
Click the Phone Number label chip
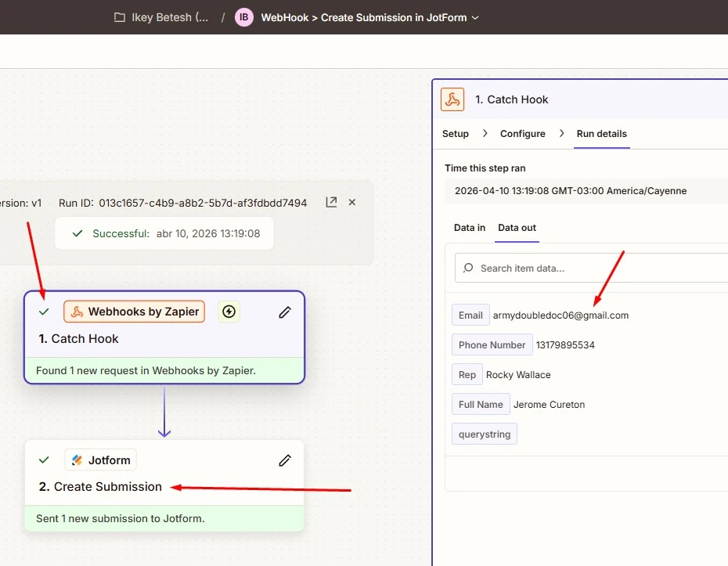click(x=492, y=345)
